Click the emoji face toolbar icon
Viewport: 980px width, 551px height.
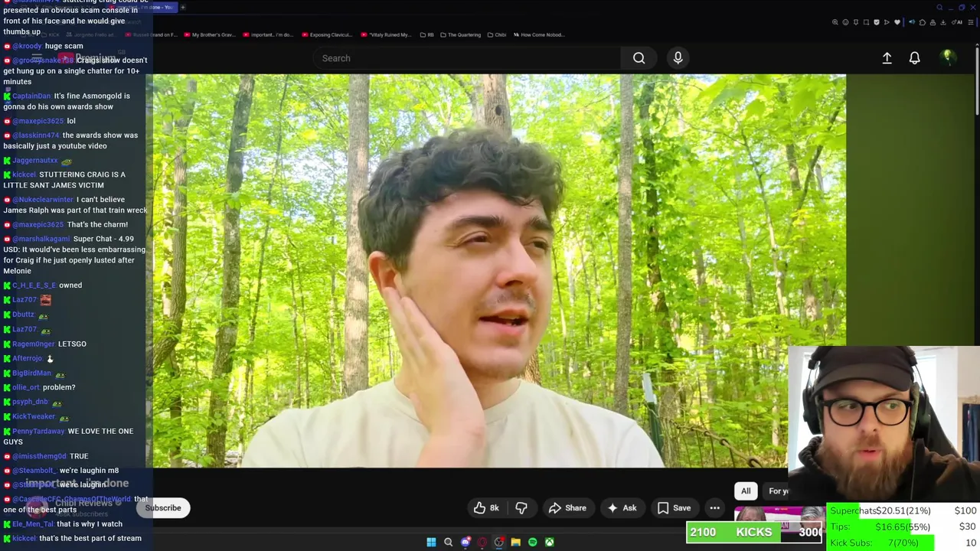point(845,22)
